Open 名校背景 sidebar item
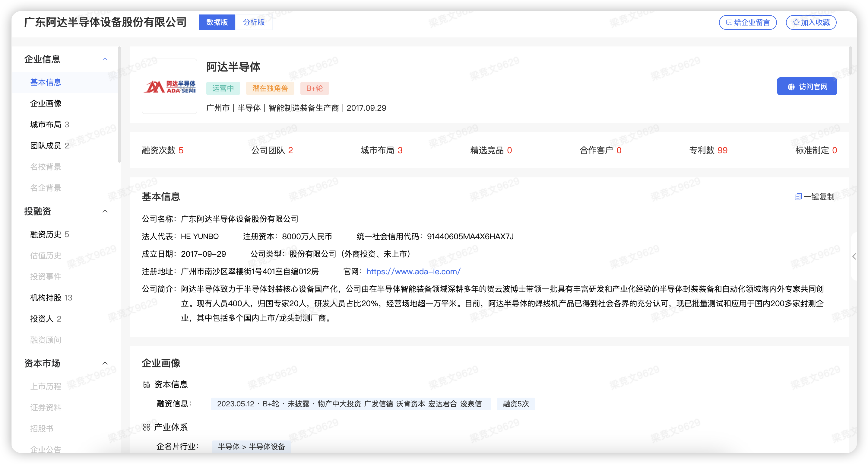Image resolution: width=868 pixels, height=464 pixels. tap(46, 167)
